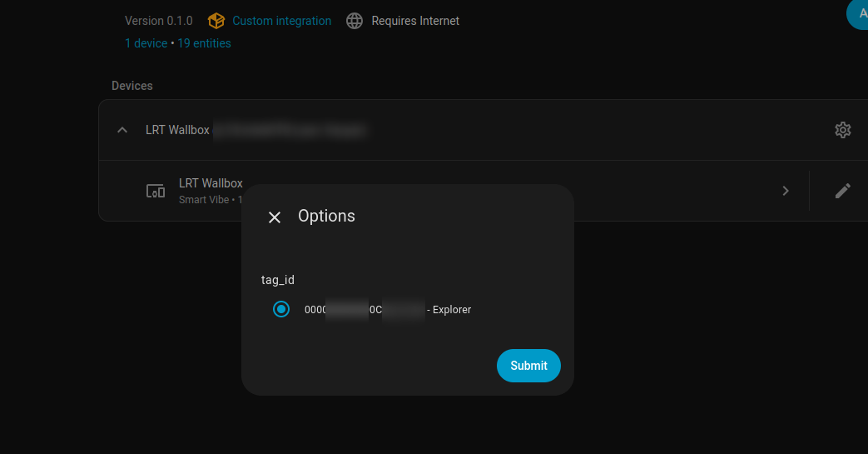Close the Options dialog

[275, 217]
